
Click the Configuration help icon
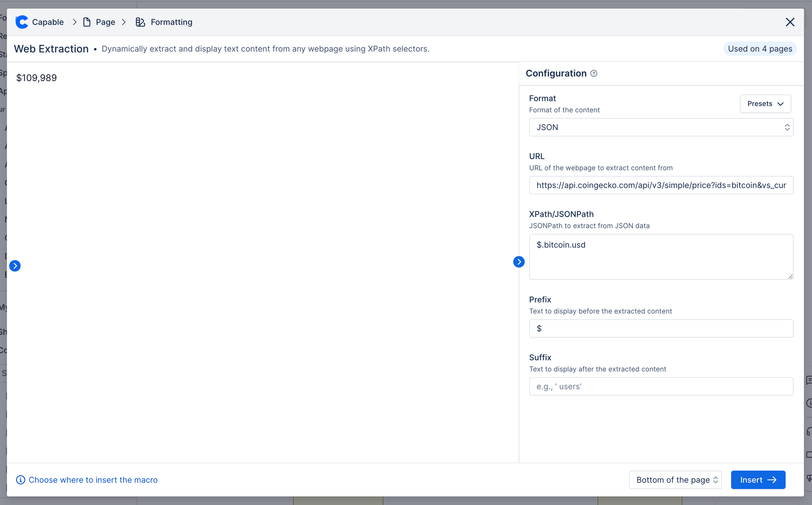point(594,73)
